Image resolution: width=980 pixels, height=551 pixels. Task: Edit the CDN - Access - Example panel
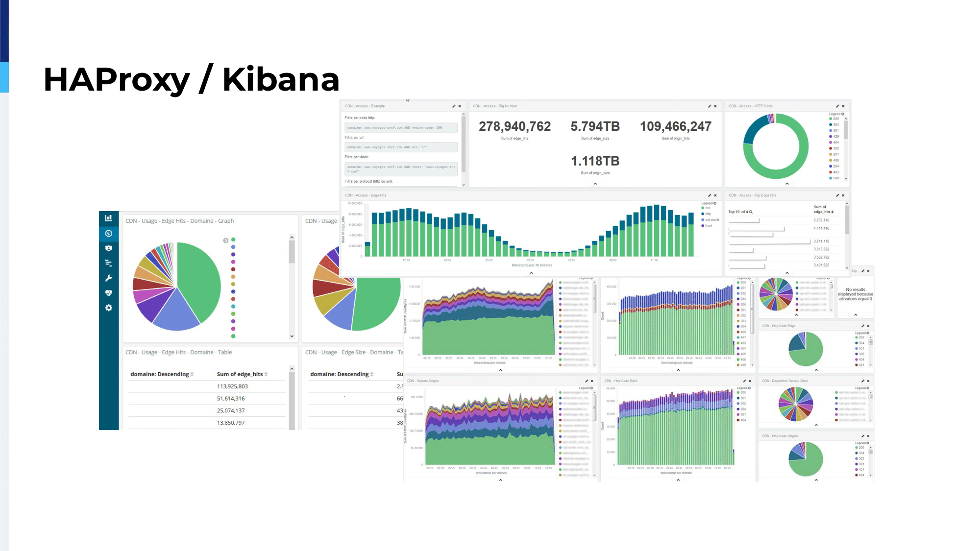click(454, 106)
